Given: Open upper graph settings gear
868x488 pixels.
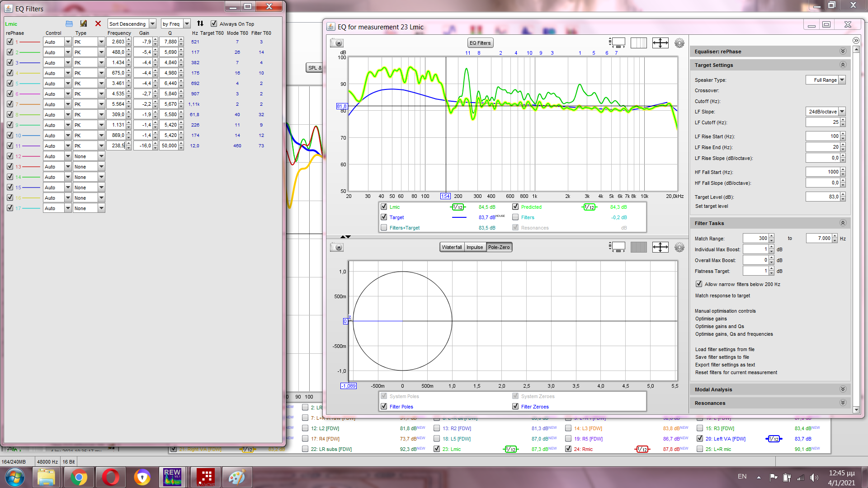Looking at the screenshot, I should tap(679, 43).
